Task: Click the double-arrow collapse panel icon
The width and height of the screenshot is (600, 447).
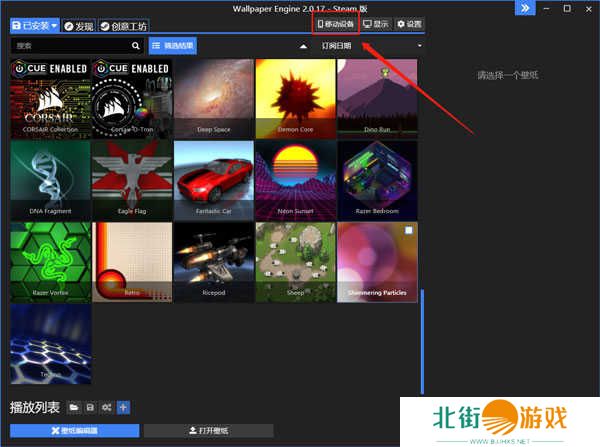Action: coord(523,8)
